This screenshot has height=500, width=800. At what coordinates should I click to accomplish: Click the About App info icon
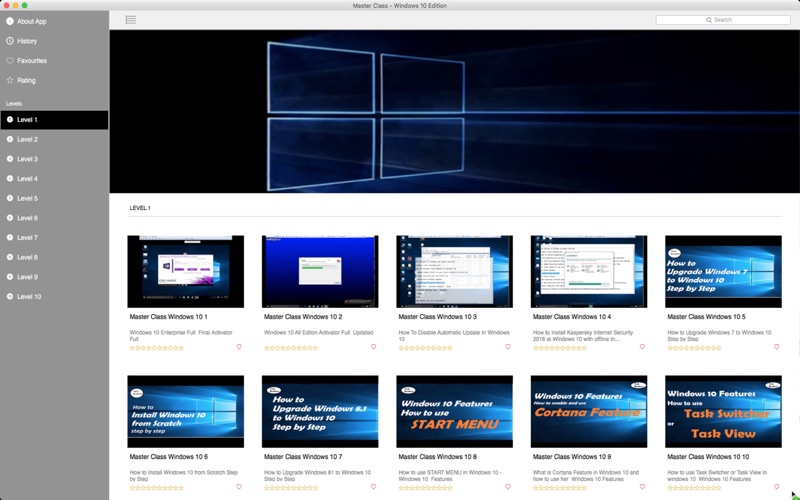point(10,21)
